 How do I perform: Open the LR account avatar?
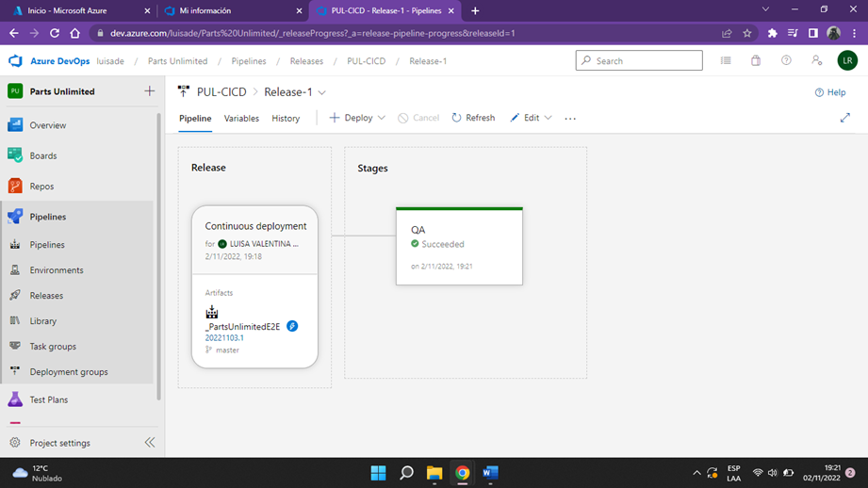tap(847, 60)
